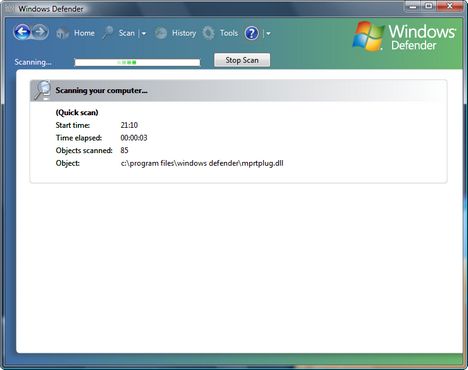Expand the Scan options dropdown arrow
The image size is (468, 370).
tap(144, 34)
